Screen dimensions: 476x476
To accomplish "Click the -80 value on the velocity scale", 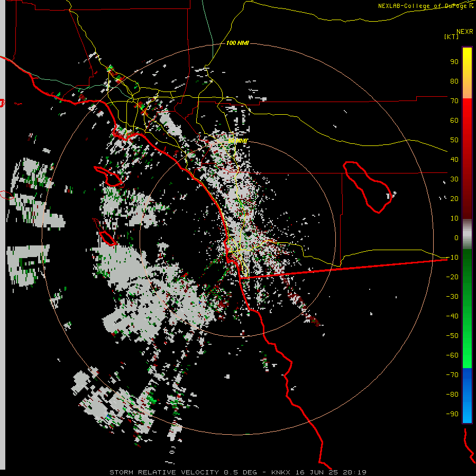I will [x=452, y=395].
